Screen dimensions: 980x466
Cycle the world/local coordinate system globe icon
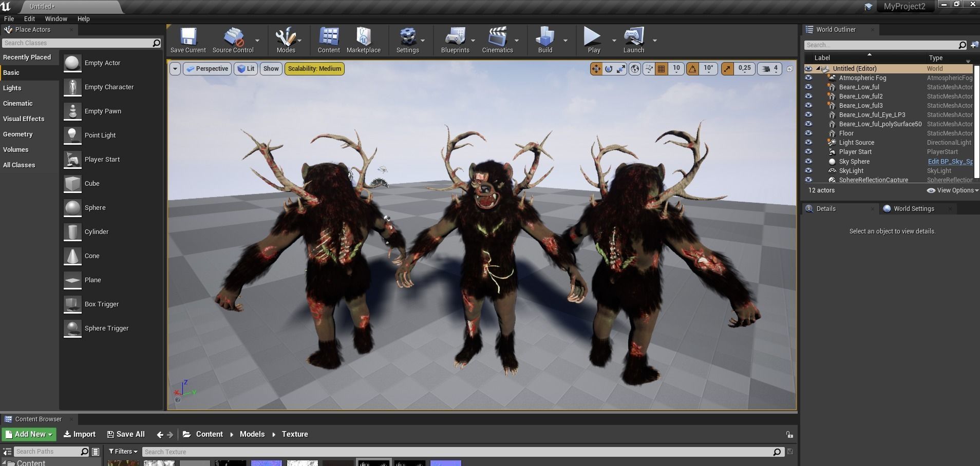click(x=635, y=69)
